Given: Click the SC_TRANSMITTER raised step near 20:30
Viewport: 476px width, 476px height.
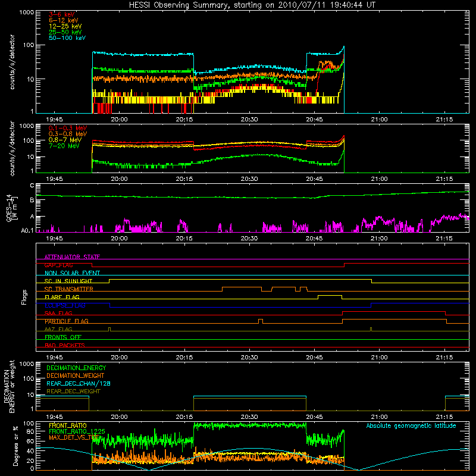Looking at the screenshot, I should (x=242, y=287).
